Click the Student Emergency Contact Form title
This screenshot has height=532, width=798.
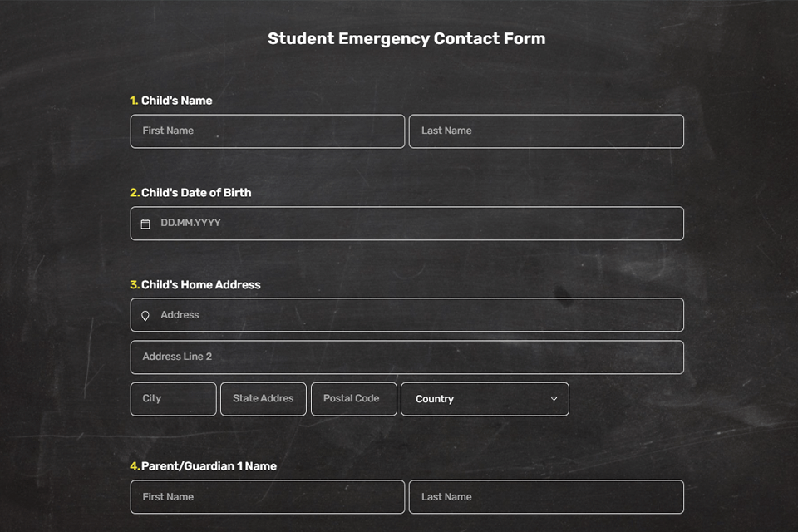(x=406, y=39)
